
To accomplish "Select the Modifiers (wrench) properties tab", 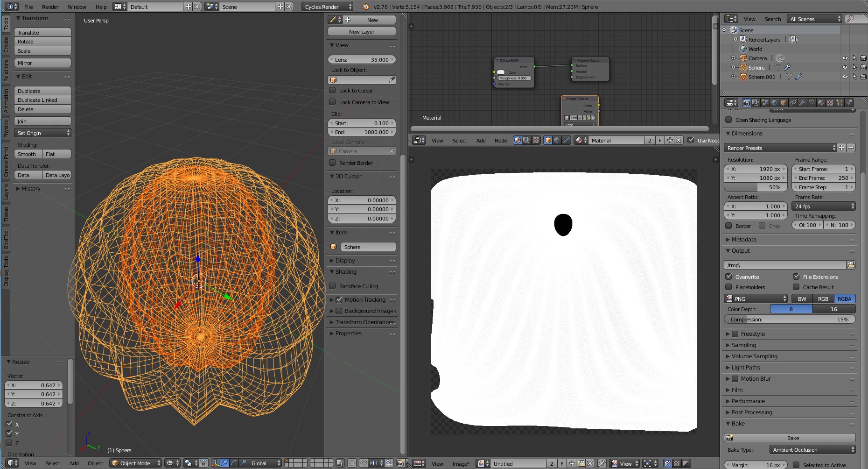I will coord(802,104).
